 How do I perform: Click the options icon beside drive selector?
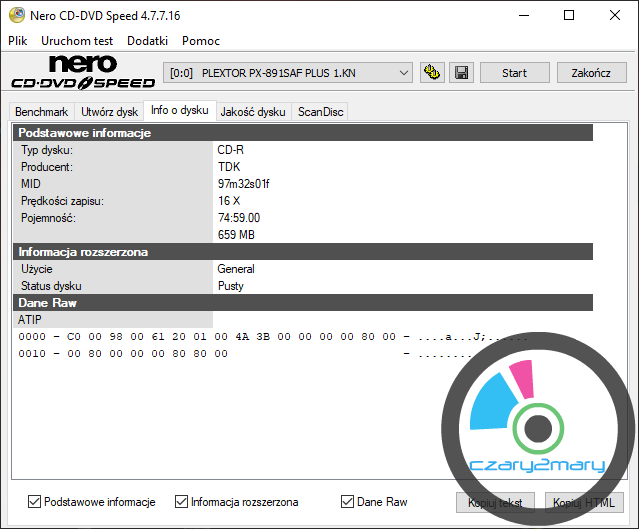(432, 73)
